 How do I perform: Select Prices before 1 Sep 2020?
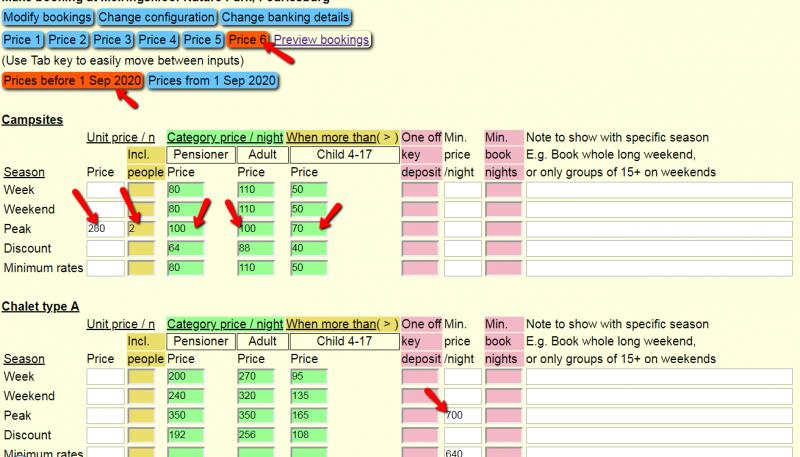[x=73, y=80]
